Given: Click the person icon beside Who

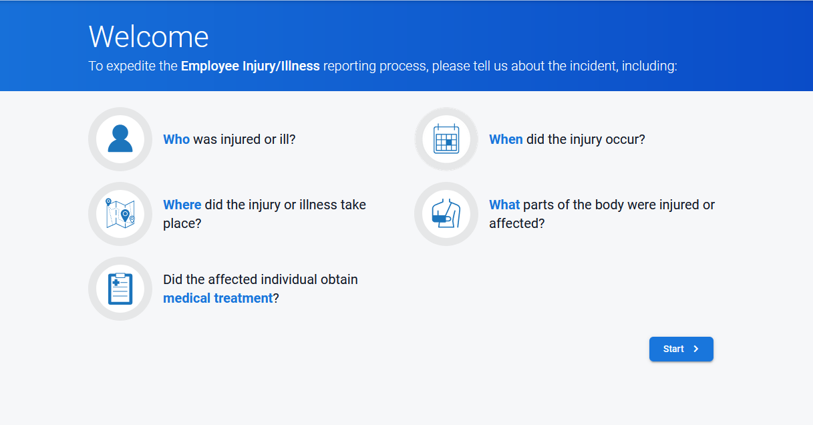Looking at the screenshot, I should 120,139.
